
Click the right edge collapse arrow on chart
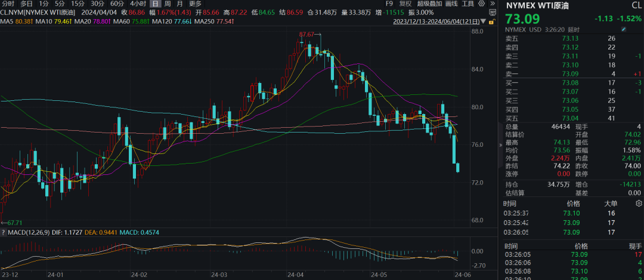pyautogui.click(x=500, y=145)
